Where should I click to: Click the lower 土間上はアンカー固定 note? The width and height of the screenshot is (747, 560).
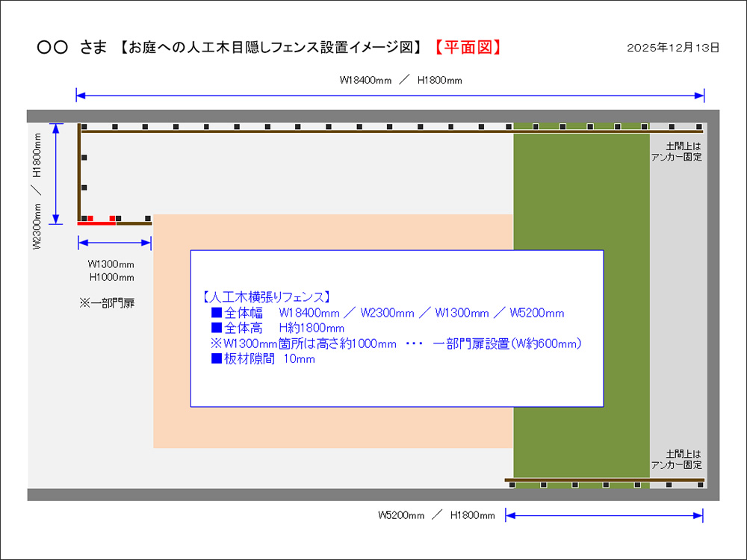(x=677, y=459)
